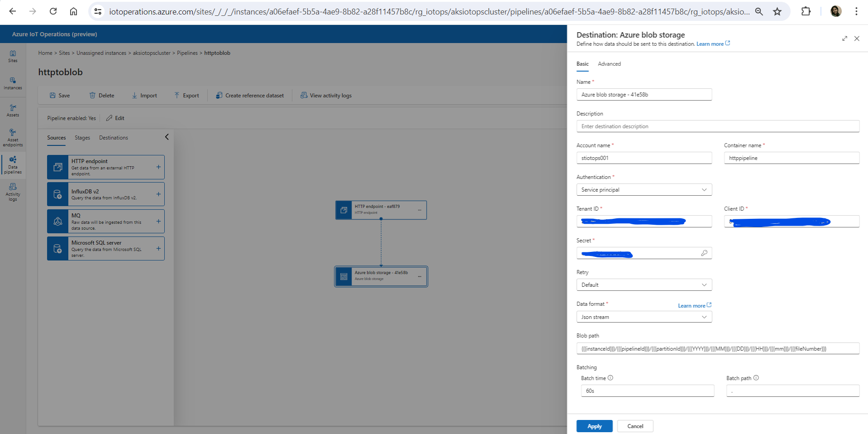Click the Description input field
The width and height of the screenshot is (868, 434).
718,126
